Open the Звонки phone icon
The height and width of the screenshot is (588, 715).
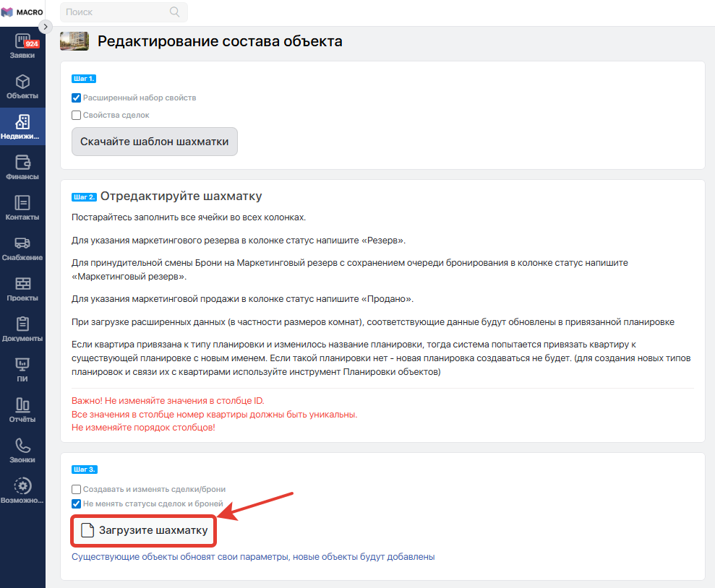(x=22, y=446)
